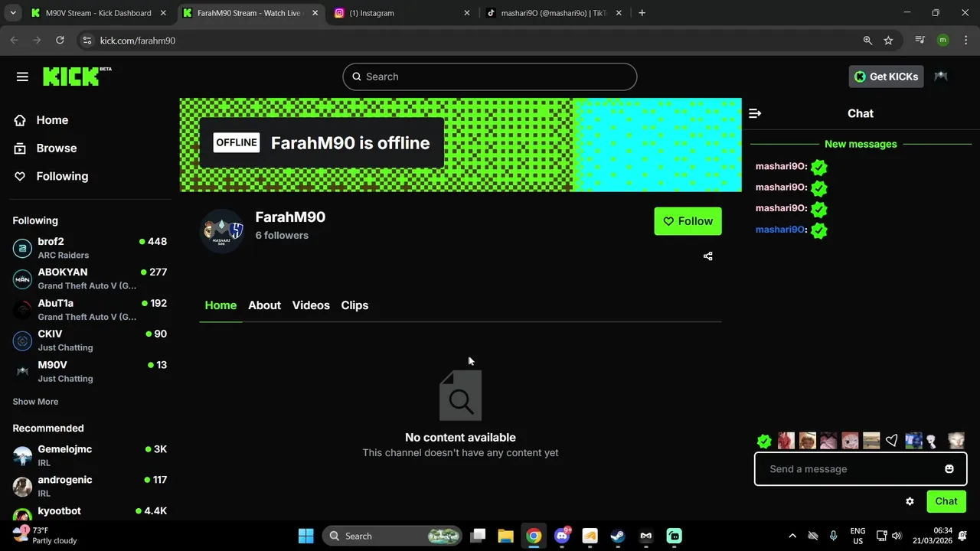Screen dimensions: 980x551
Task: View site information icon in address bar
Action: point(87,41)
